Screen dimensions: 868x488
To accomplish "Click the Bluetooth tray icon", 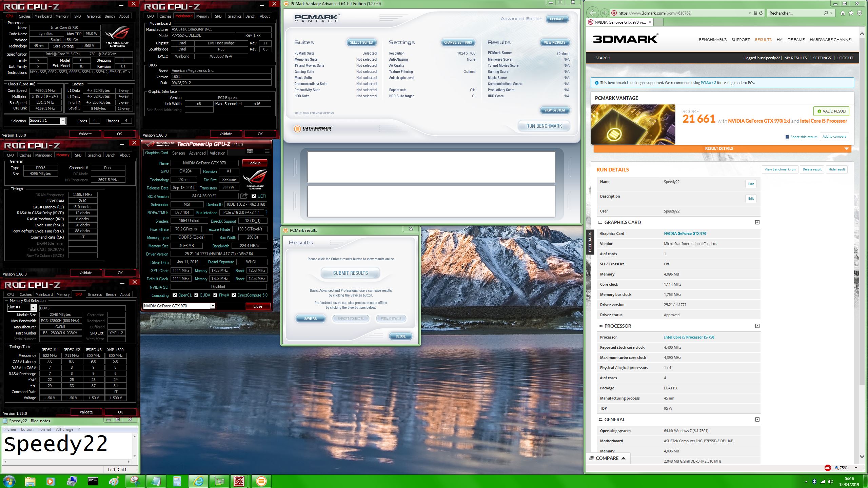I will (814, 482).
